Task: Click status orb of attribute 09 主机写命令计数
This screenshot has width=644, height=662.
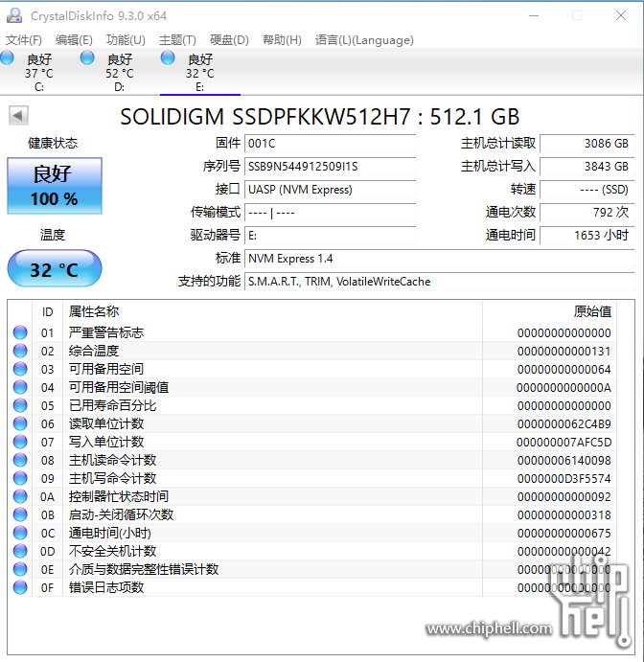Action: click(20, 478)
